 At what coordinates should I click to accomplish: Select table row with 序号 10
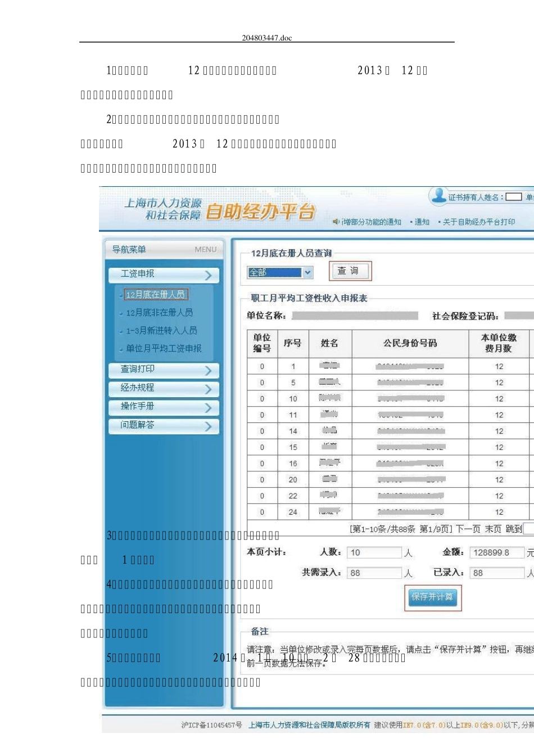point(390,399)
